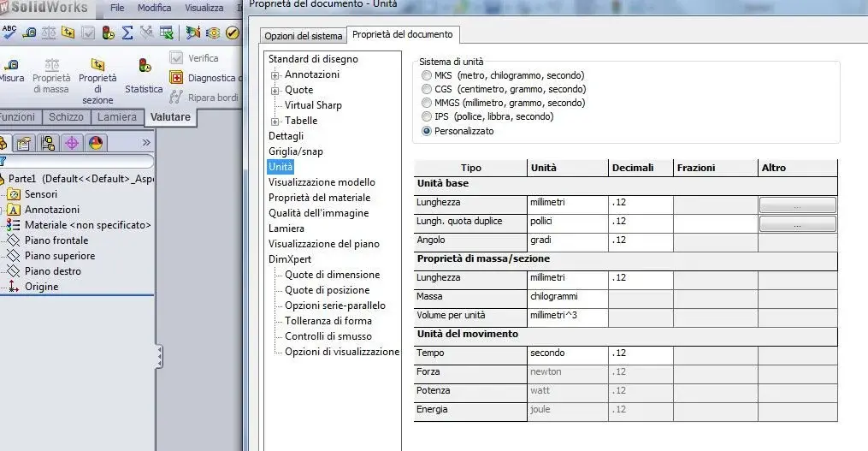Select the MMGS unit system
The image size is (868, 451).
[426, 103]
